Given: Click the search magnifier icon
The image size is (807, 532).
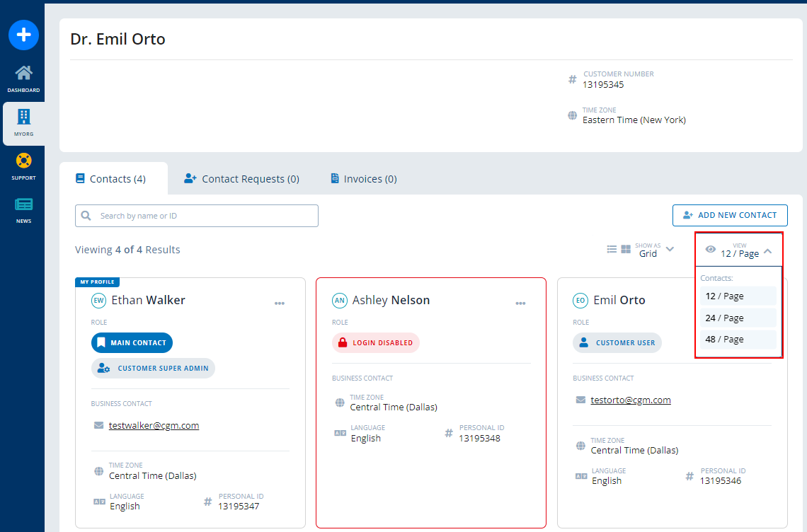Looking at the screenshot, I should (x=86, y=215).
